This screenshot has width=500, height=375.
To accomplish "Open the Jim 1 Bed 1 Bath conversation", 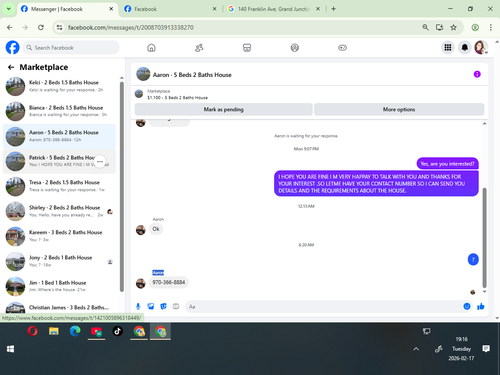I will coord(59,286).
